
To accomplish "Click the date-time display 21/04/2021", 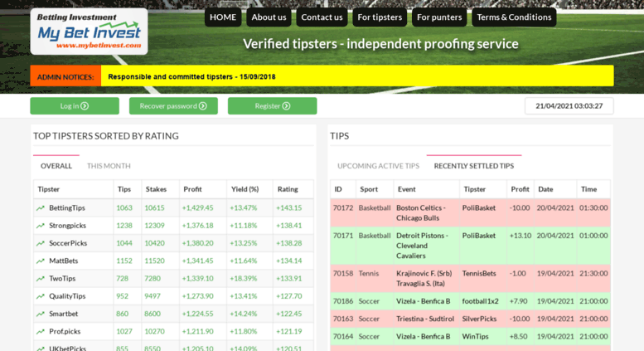I will click(569, 106).
